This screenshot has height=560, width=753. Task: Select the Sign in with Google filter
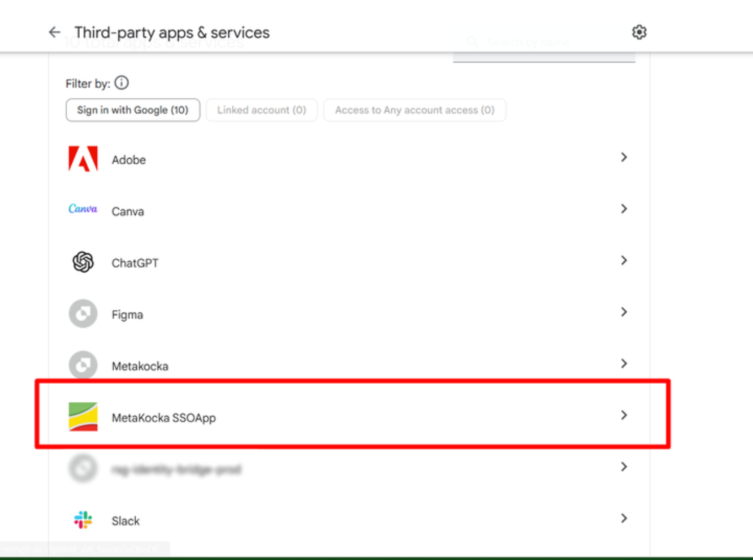(133, 110)
